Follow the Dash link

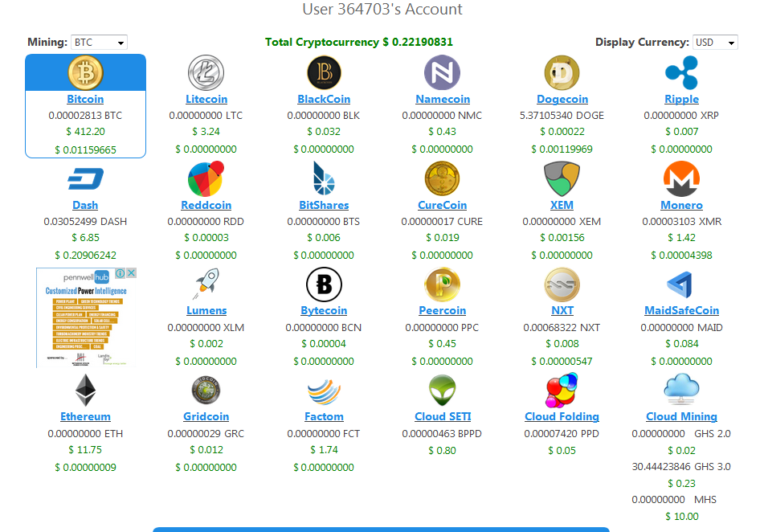point(85,205)
